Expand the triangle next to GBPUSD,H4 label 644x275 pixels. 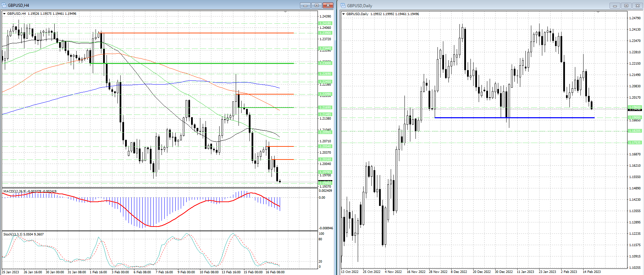point(4,14)
